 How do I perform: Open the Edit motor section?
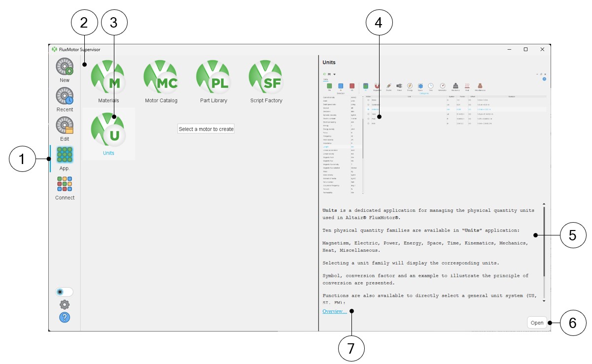[x=65, y=129]
